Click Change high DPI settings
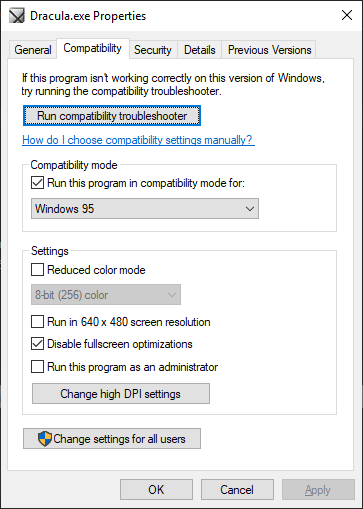 click(121, 394)
